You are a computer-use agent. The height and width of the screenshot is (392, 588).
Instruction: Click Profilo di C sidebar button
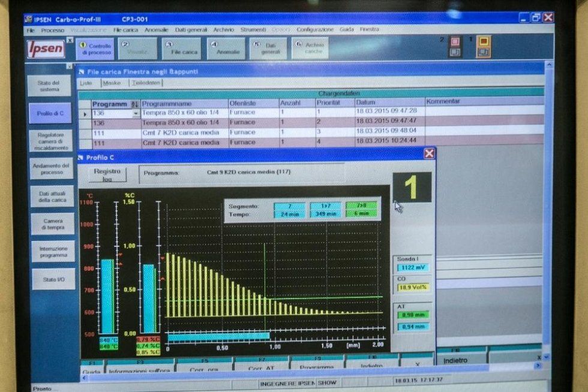coord(50,113)
